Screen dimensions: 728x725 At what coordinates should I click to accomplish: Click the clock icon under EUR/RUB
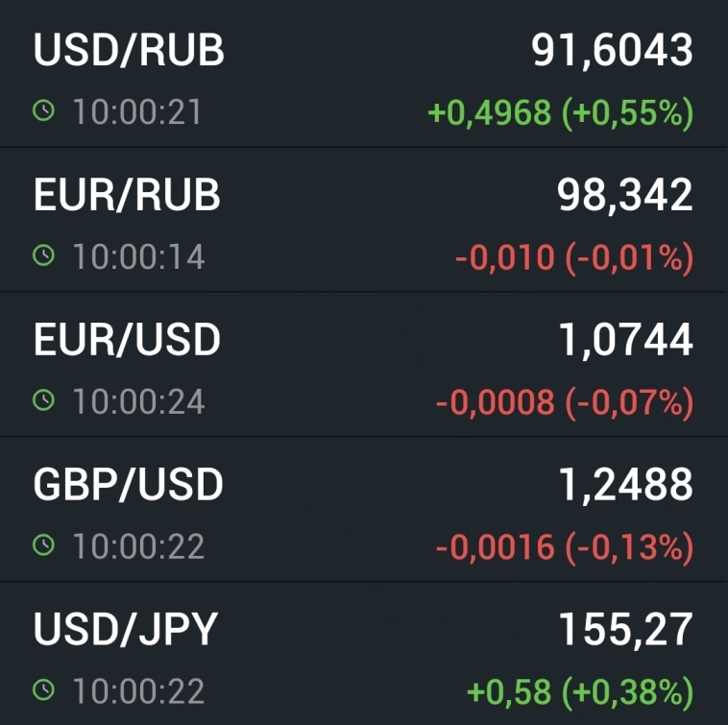point(43,256)
